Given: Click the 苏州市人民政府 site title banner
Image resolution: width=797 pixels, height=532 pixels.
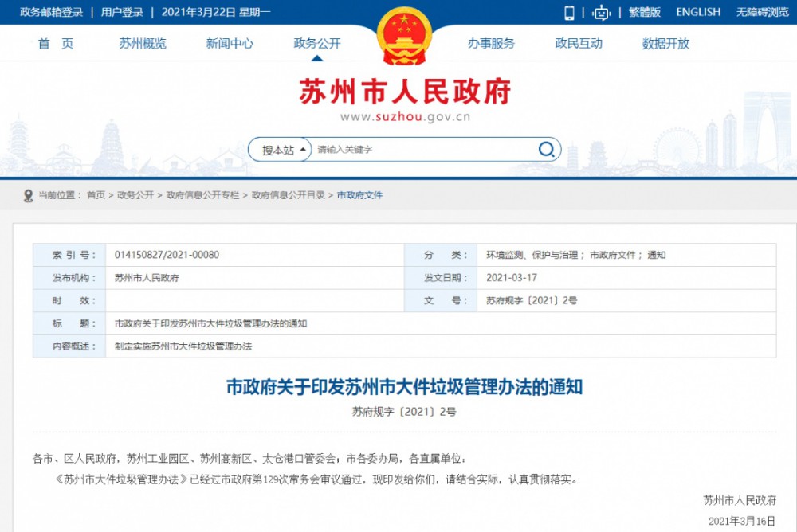Looking at the screenshot, I should [405, 92].
